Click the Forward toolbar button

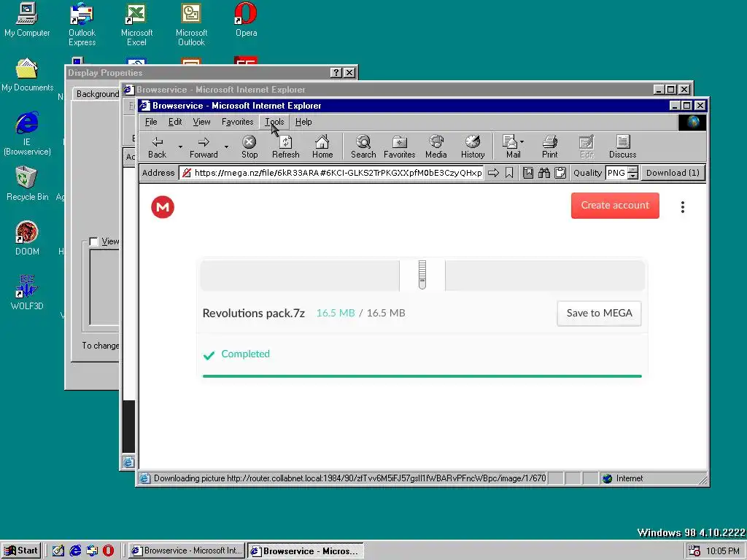(x=204, y=147)
